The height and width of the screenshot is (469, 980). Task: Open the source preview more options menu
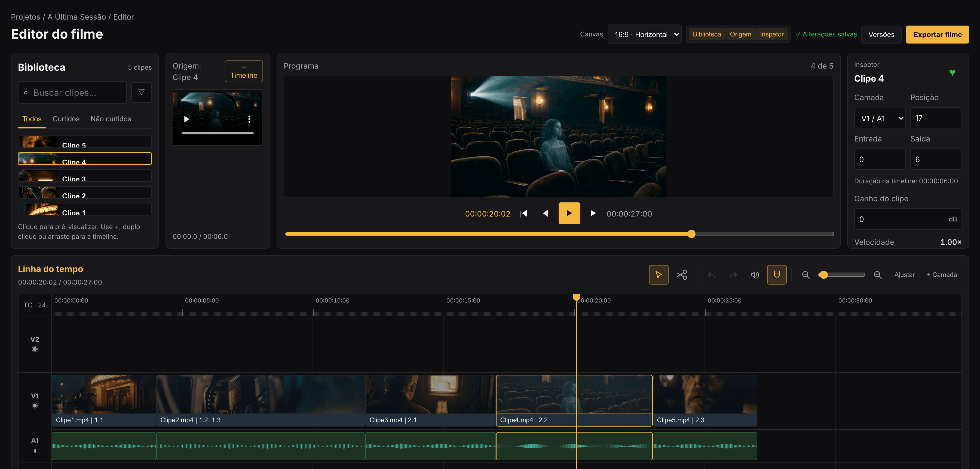coord(249,119)
